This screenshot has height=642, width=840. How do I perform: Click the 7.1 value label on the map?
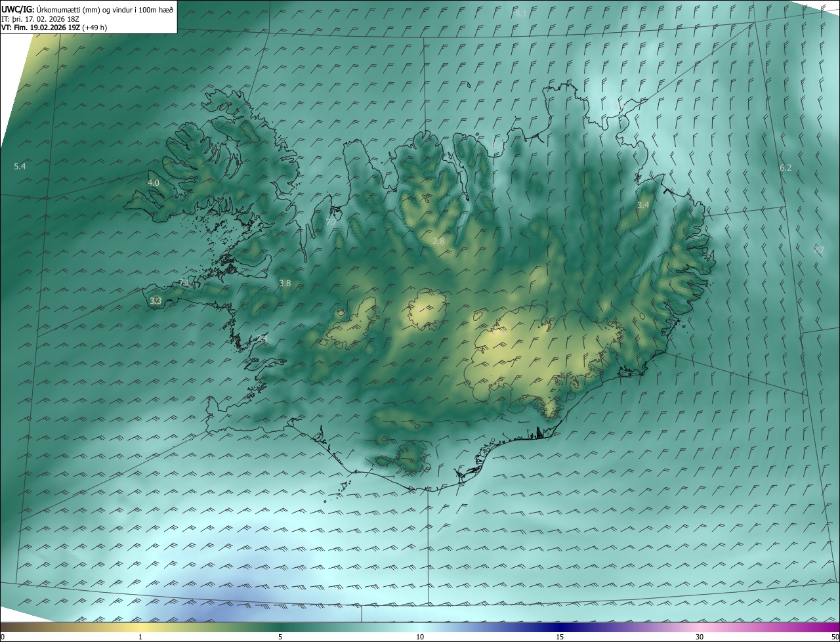tap(184, 283)
